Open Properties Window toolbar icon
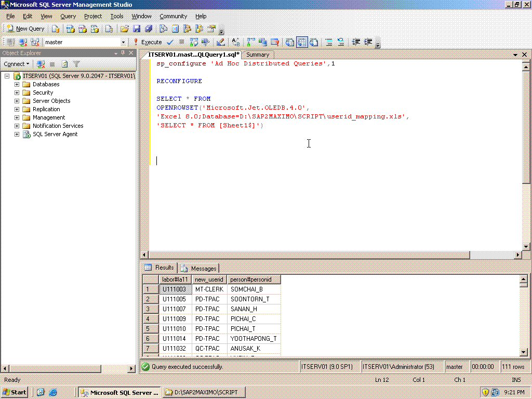 point(212,29)
